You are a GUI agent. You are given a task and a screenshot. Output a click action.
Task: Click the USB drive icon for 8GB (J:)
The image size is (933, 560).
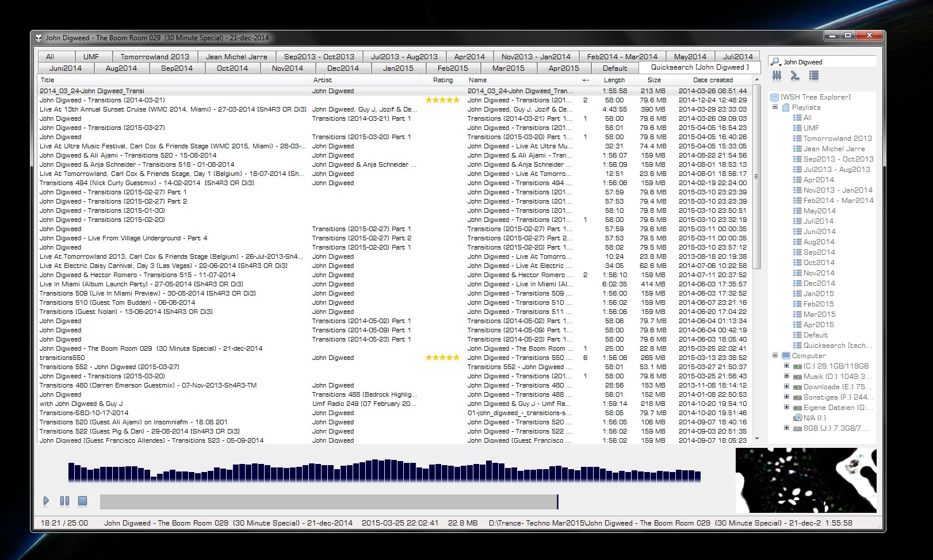(x=797, y=428)
